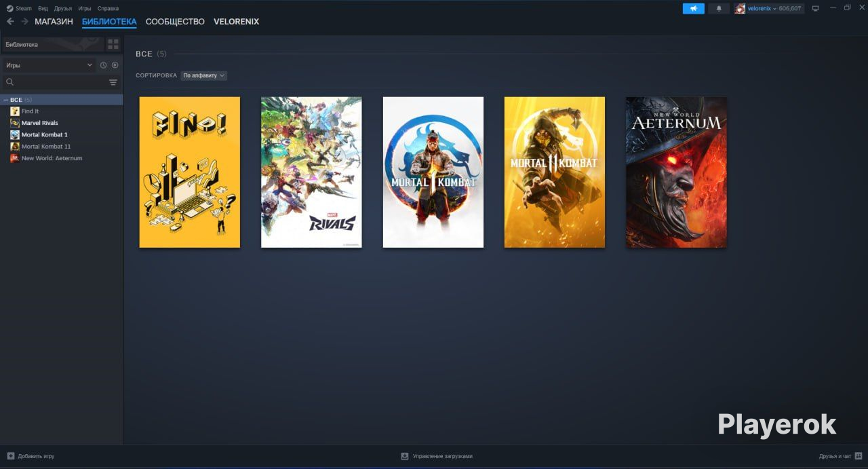
Task: Click the wallet balance 606,60₸
Action: click(790, 9)
